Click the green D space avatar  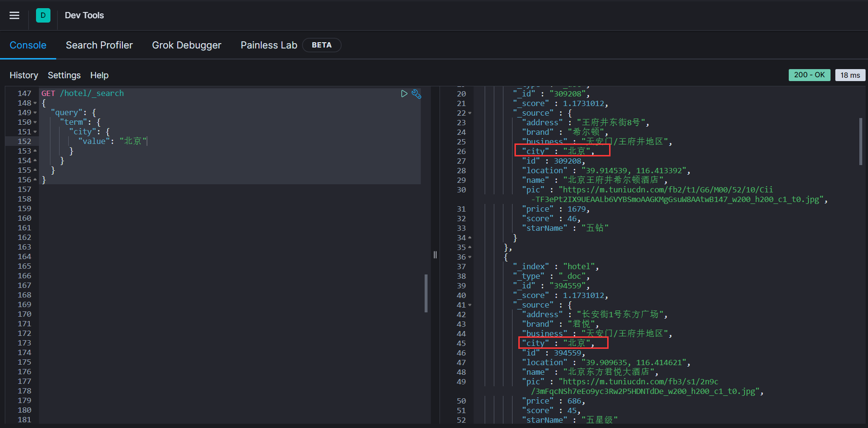43,15
